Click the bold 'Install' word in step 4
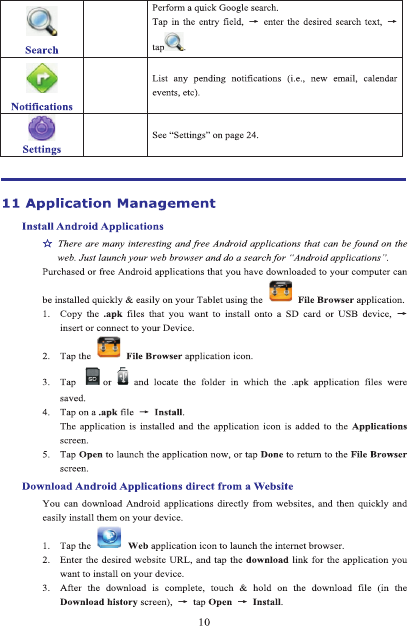 click(169, 412)
